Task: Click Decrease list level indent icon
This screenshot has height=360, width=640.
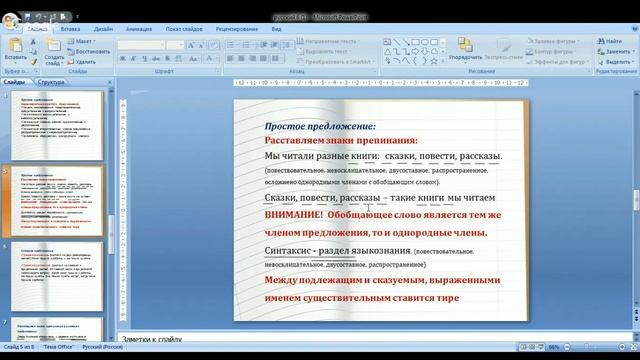Action: click(x=264, y=45)
